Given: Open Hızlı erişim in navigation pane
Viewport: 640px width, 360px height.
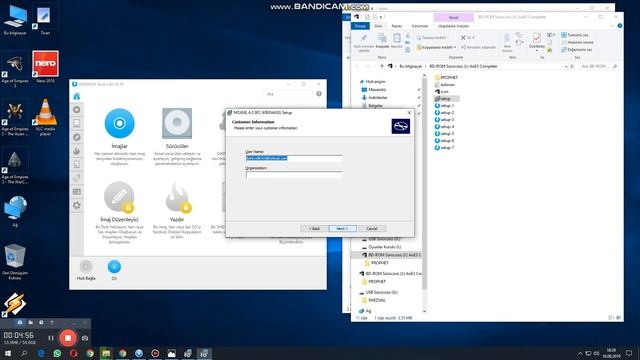Looking at the screenshot, I should 372,82.
